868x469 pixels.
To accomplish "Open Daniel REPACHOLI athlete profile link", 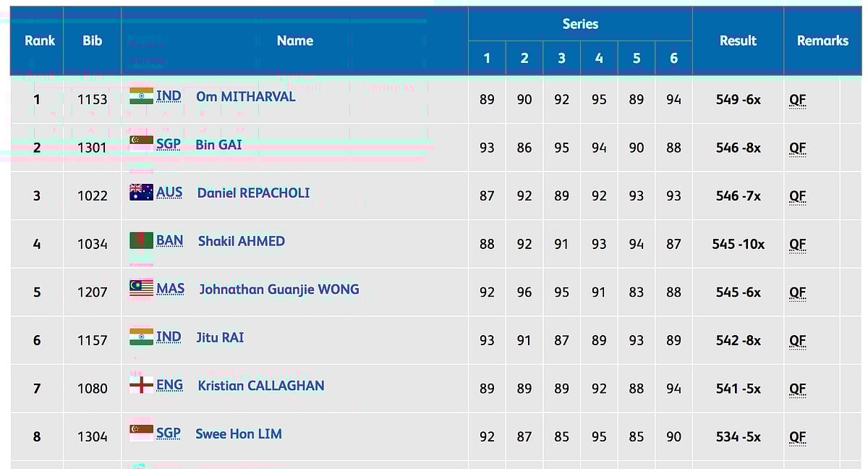I will point(253,193).
